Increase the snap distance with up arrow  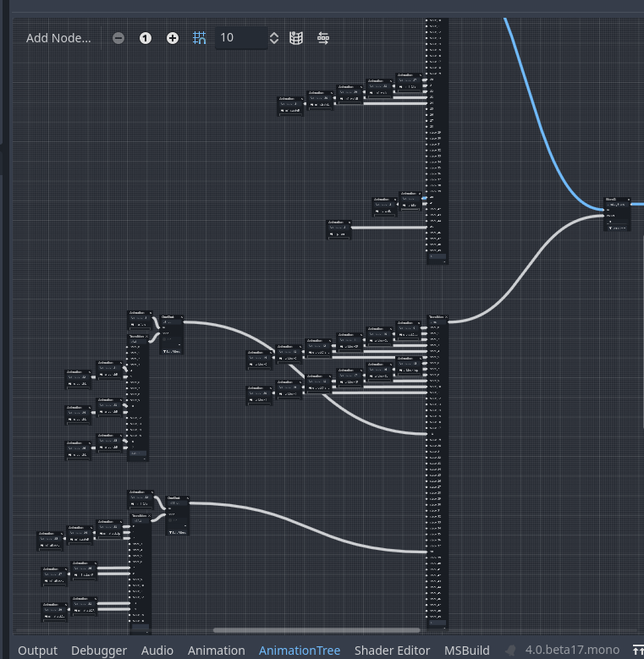click(x=274, y=35)
